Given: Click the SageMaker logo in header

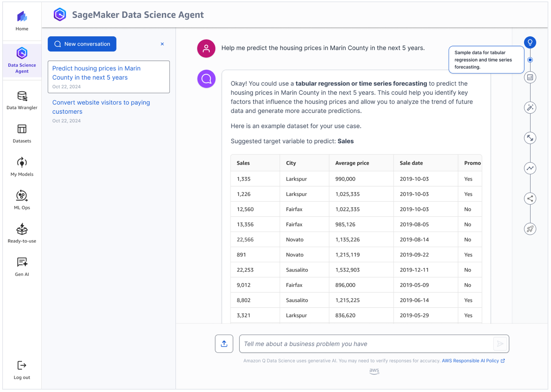Looking at the screenshot, I should pyautogui.click(x=60, y=14).
